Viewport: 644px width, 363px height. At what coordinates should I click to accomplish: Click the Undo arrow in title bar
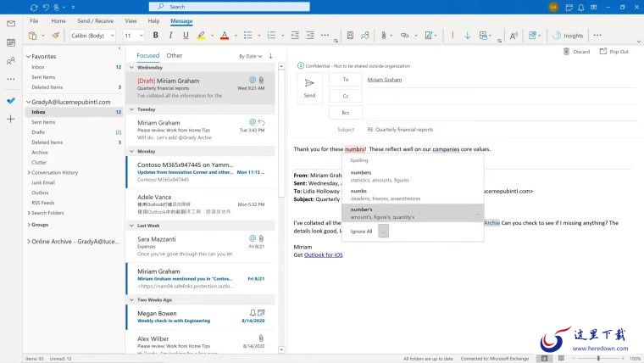tap(46, 7)
